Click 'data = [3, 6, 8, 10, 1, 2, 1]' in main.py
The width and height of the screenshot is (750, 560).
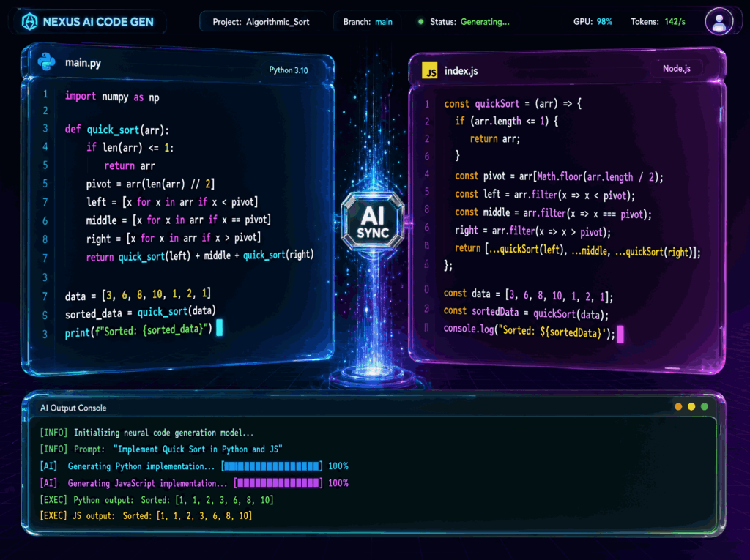pyautogui.click(x=138, y=295)
